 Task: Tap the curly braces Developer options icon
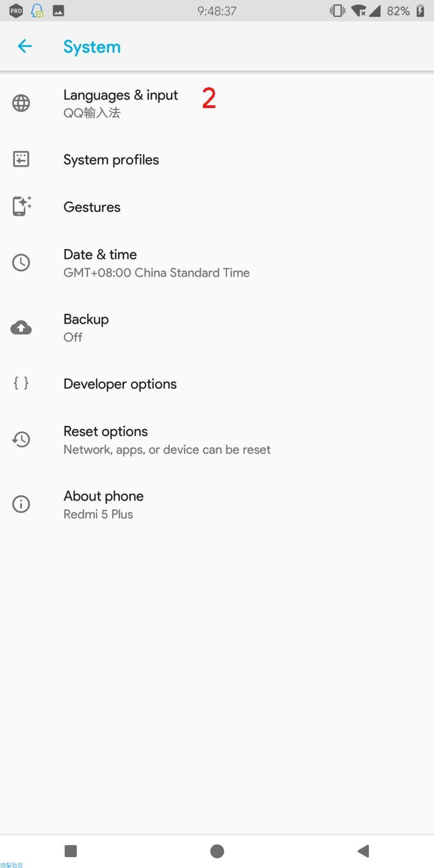pyautogui.click(x=21, y=383)
